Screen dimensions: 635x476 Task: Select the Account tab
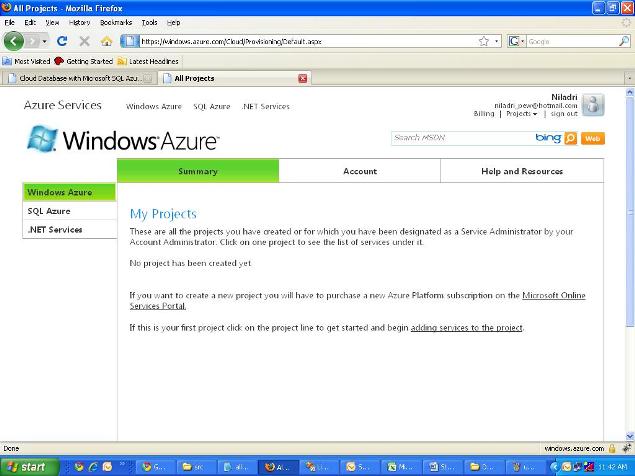tap(360, 171)
